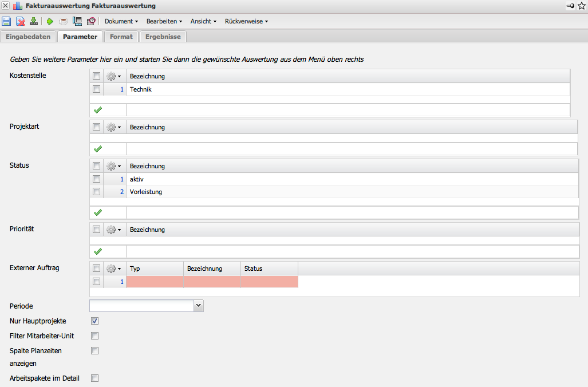Click the green play run icon
The width and height of the screenshot is (588, 387).
pos(50,21)
